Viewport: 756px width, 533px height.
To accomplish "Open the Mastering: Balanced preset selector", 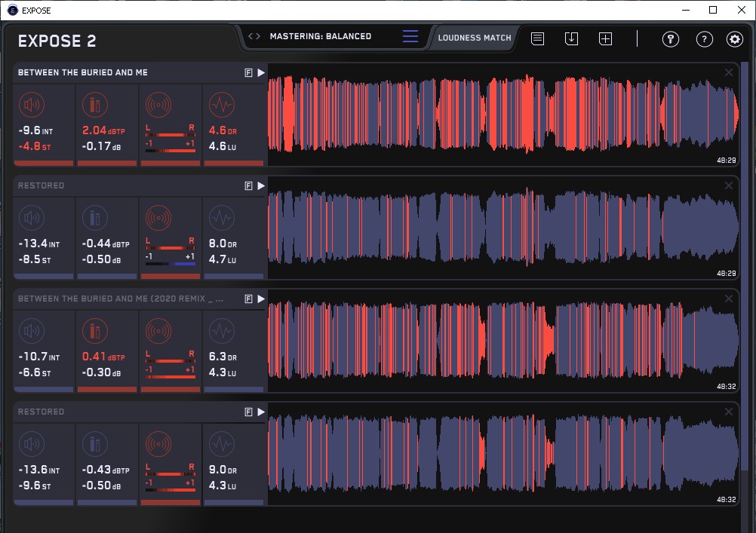I will pyautogui.click(x=320, y=36).
